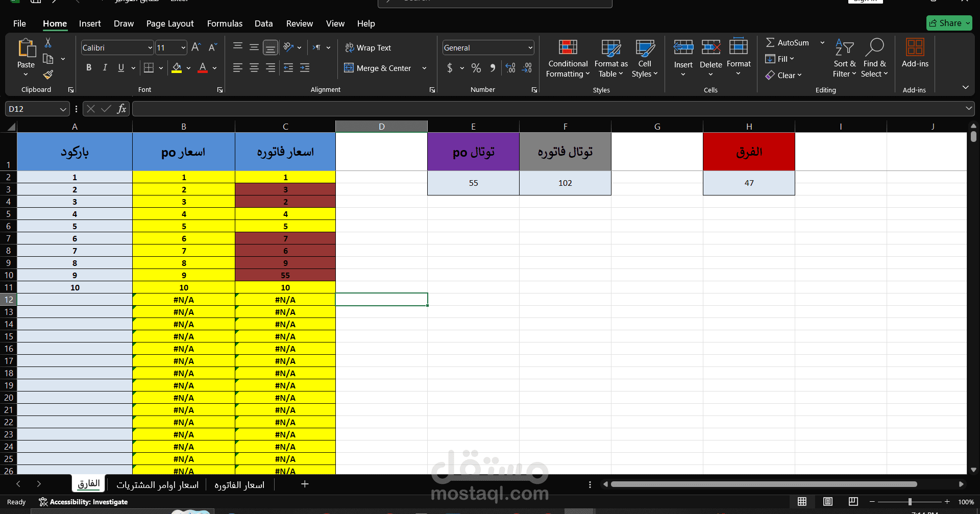Decrease font size with the A down icon
The image size is (980, 514).
213,47
